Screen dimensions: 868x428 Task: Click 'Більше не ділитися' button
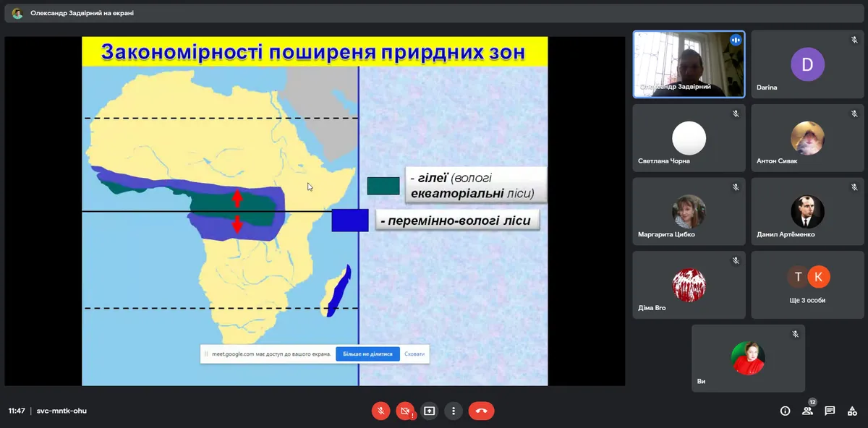(367, 354)
